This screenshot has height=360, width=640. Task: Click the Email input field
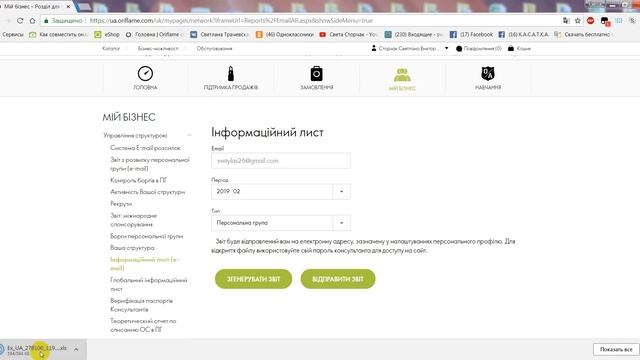pos(281,161)
